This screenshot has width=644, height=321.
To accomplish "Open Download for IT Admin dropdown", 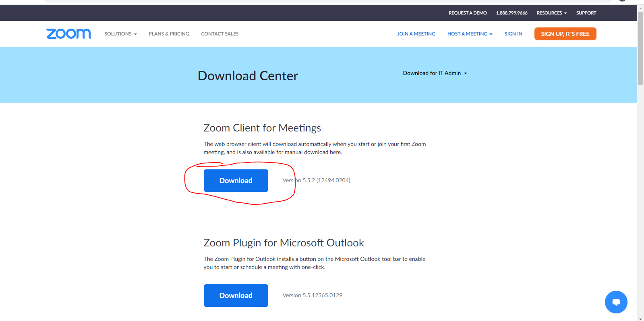I will (x=435, y=73).
